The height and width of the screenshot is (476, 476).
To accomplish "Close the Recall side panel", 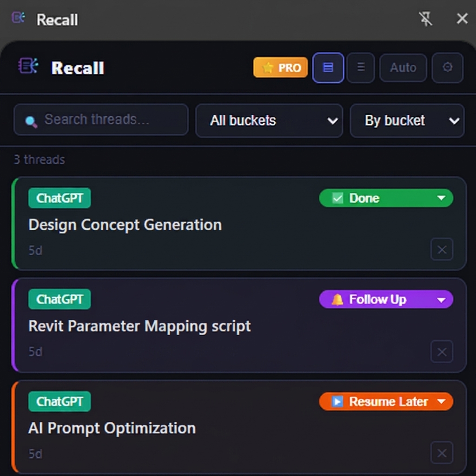I will pos(462,19).
